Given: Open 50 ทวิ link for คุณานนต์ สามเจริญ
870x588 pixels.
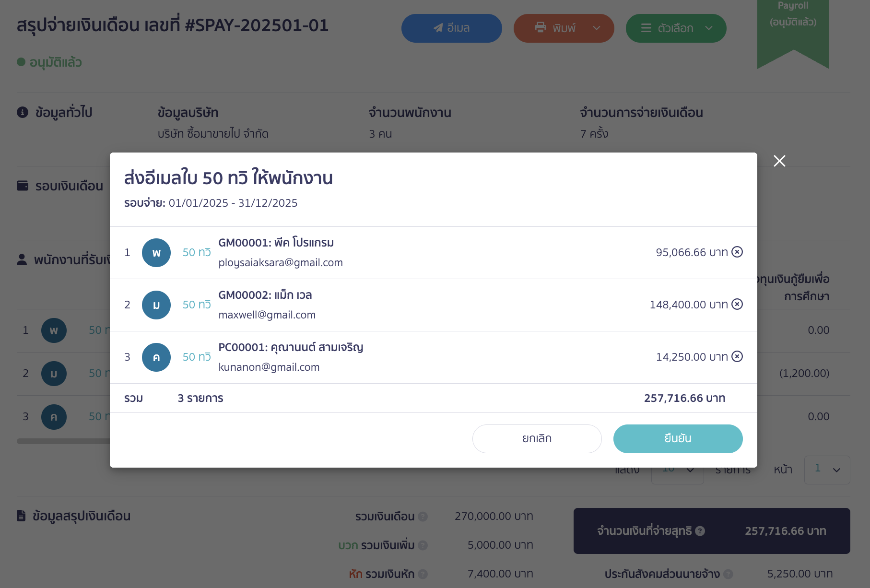Looking at the screenshot, I should [x=197, y=357].
